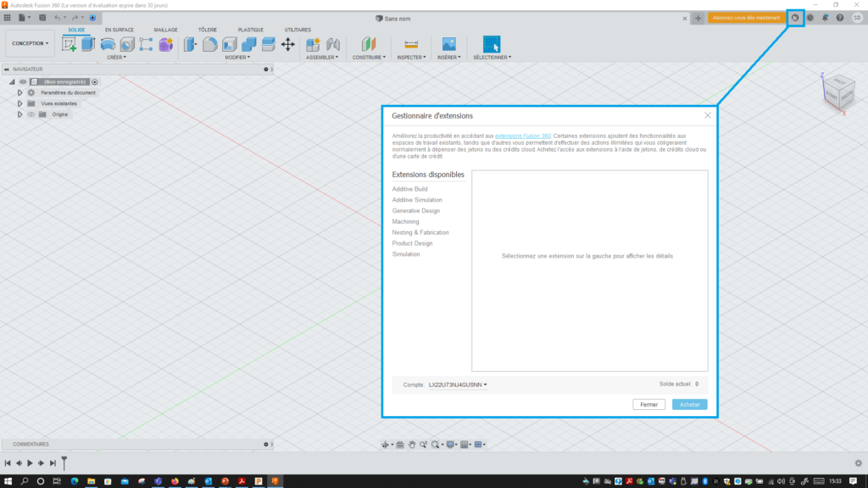Activate the radio button beside (Non enregistré)
The image size is (868, 488).
tap(95, 82)
